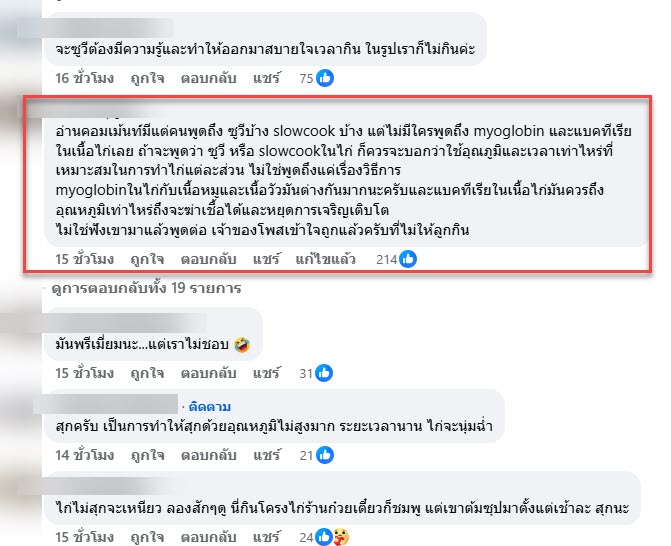Click ตอบกลับ under the ไก่ไม่สุกจะเหนียว comment
Image resolution: width=671 pixels, height=546 pixels.
tap(208, 537)
